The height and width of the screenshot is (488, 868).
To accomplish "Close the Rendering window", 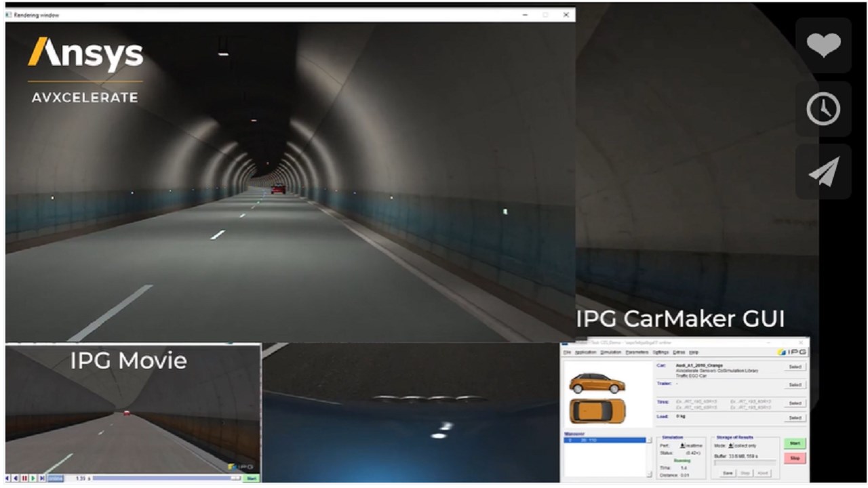I will [x=566, y=15].
